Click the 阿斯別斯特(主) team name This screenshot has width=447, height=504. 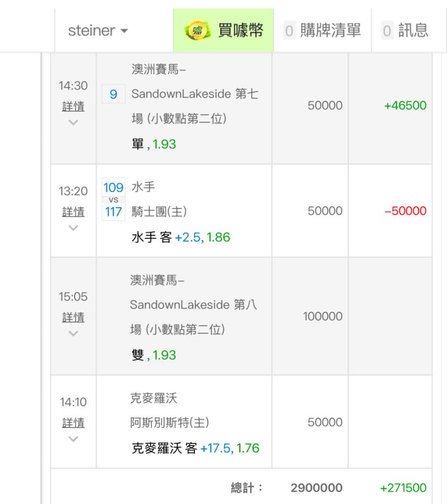pos(163,422)
